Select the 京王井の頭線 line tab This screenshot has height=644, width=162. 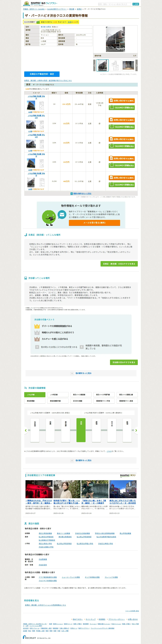coord(81,401)
